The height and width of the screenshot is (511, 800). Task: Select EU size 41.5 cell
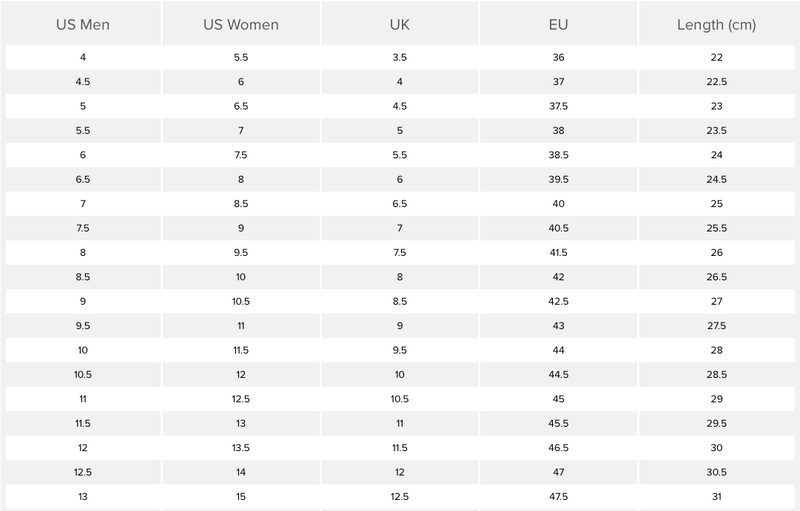558,252
